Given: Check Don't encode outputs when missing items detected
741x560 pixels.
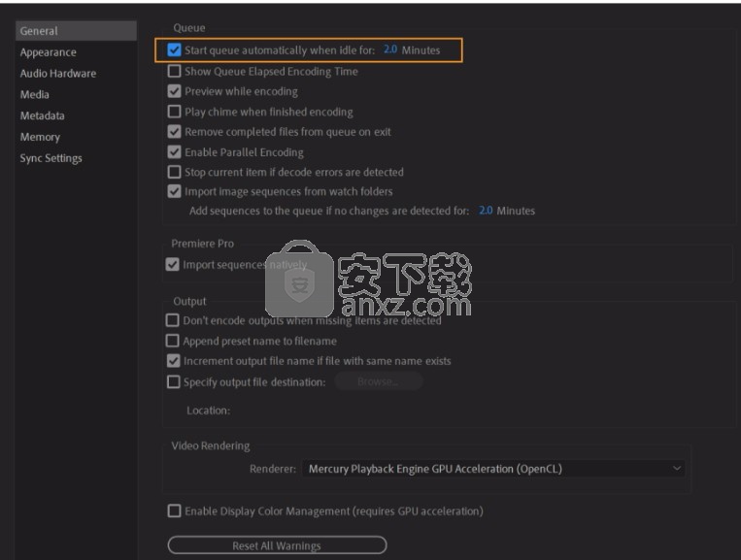Looking at the screenshot, I should (172, 320).
